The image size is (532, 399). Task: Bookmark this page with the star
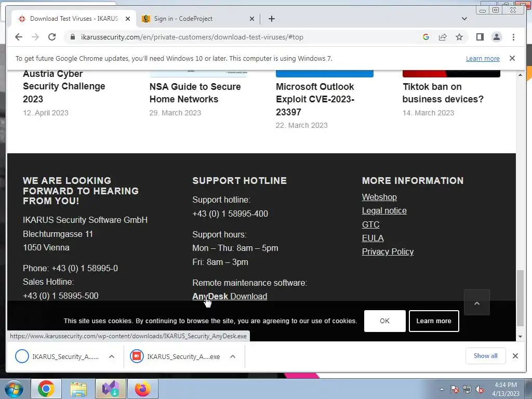[x=459, y=37]
